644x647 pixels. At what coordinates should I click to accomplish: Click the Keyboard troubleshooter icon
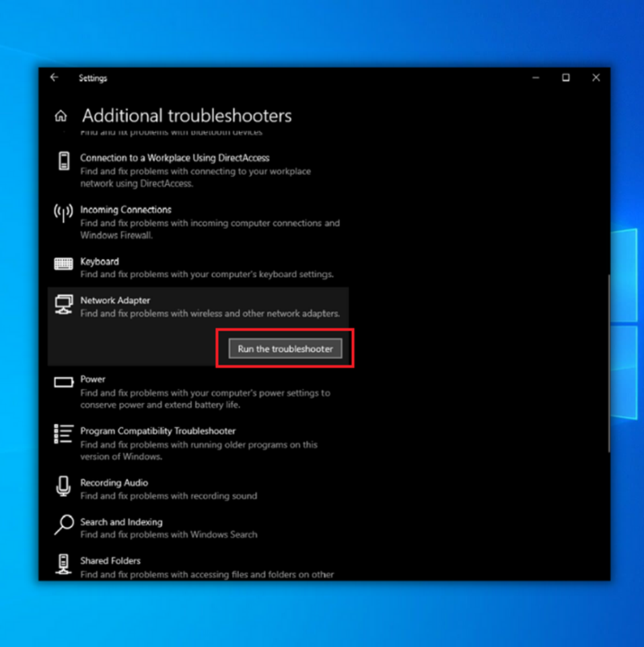tap(63, 263)
